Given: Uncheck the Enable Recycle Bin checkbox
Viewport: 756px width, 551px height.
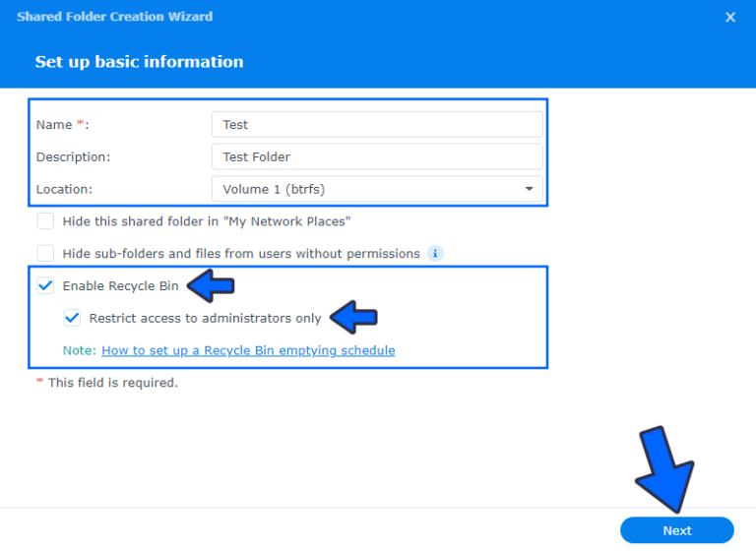Looking at the screenshot, I should (46, 285).
